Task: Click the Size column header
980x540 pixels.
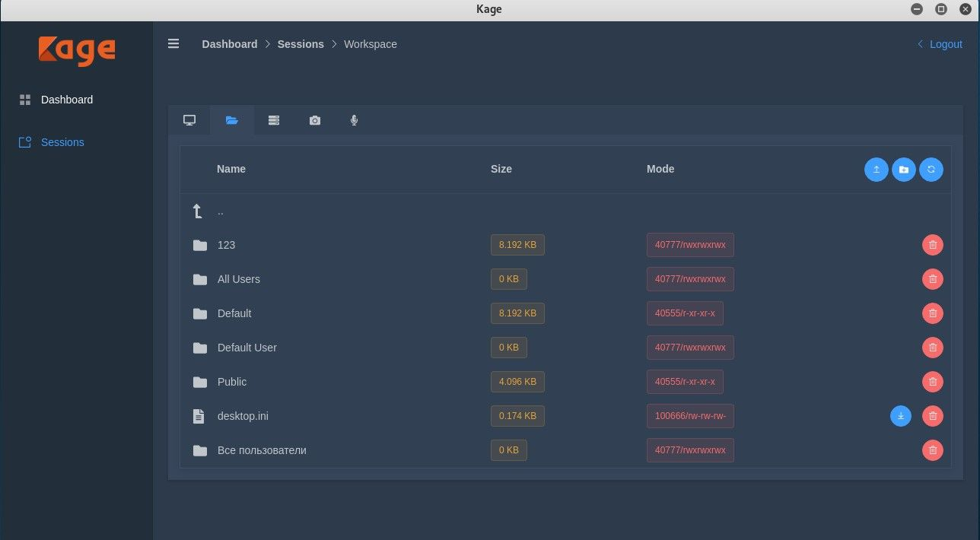Action: coord(501,169)
